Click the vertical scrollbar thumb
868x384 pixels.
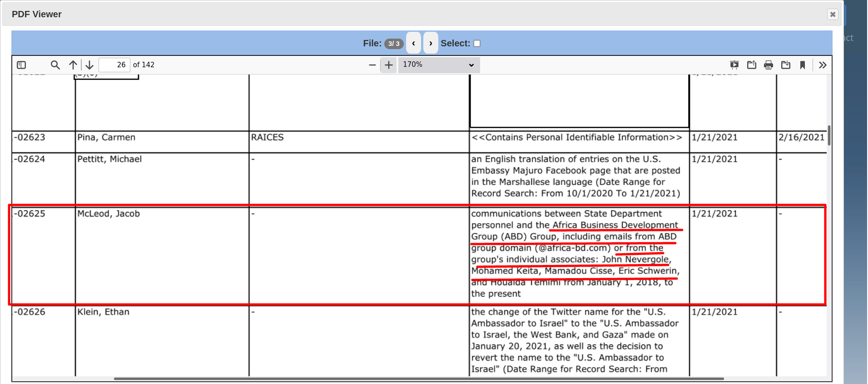[829, 135]
